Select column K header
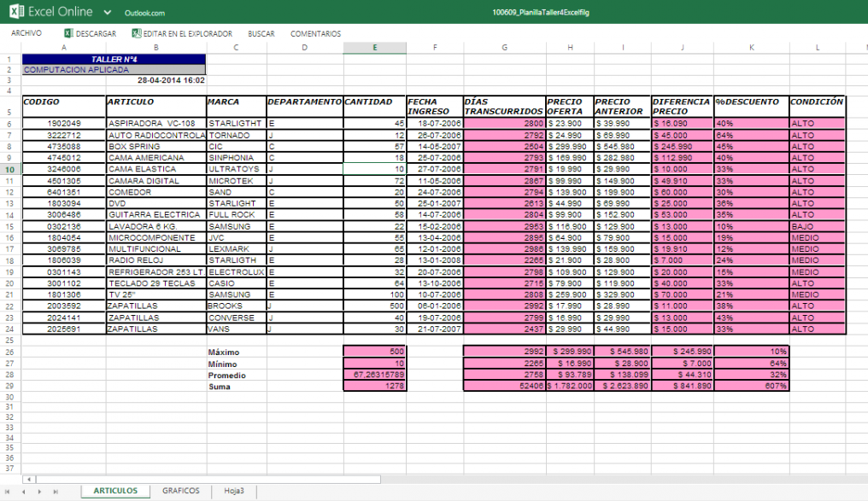Viewport: 868px width, 501px height. pos(751,48)
